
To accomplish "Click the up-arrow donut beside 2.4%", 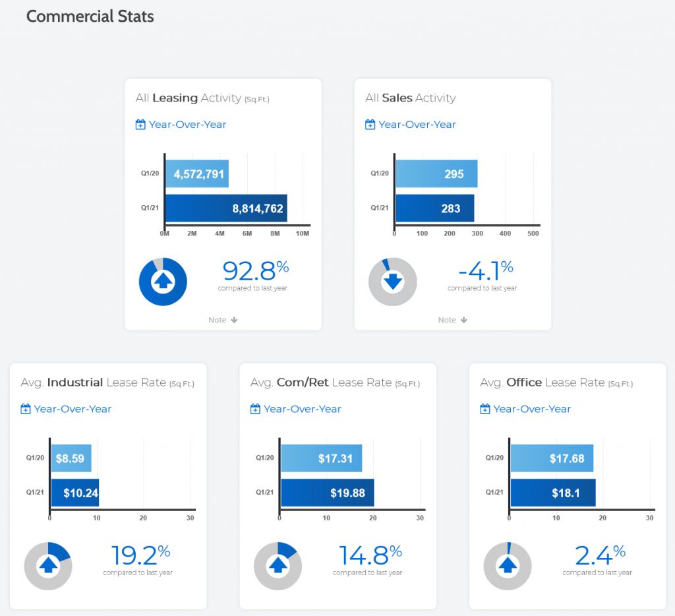I will [508, 566].
